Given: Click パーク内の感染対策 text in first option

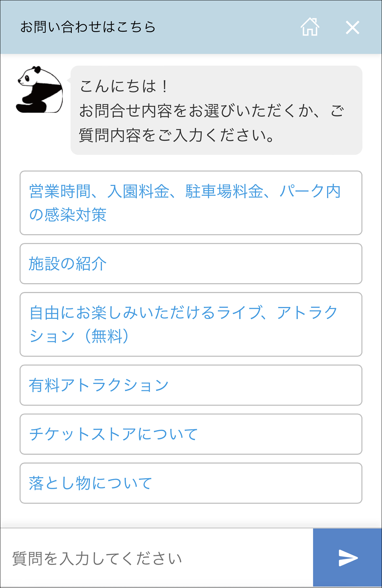Looking at the screenshot, I should (185, 203).
